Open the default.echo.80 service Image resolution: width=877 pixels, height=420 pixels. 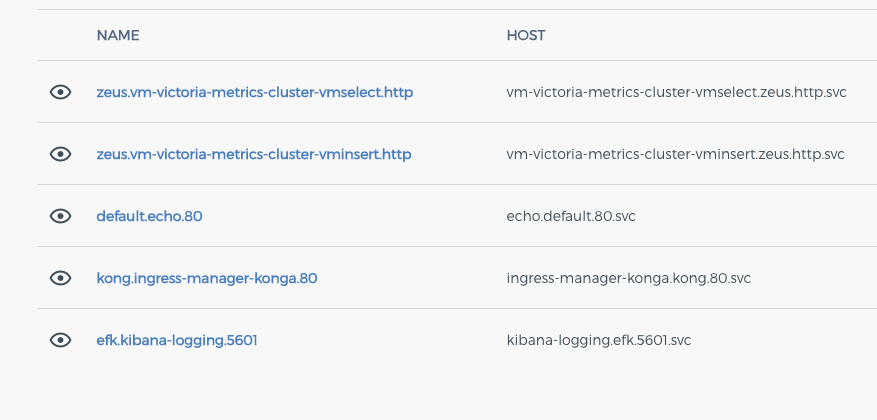(x=149, y=216)
